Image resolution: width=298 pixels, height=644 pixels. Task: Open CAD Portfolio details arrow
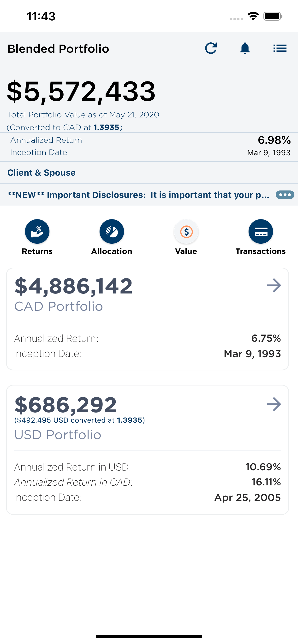[x=274, y=286]
